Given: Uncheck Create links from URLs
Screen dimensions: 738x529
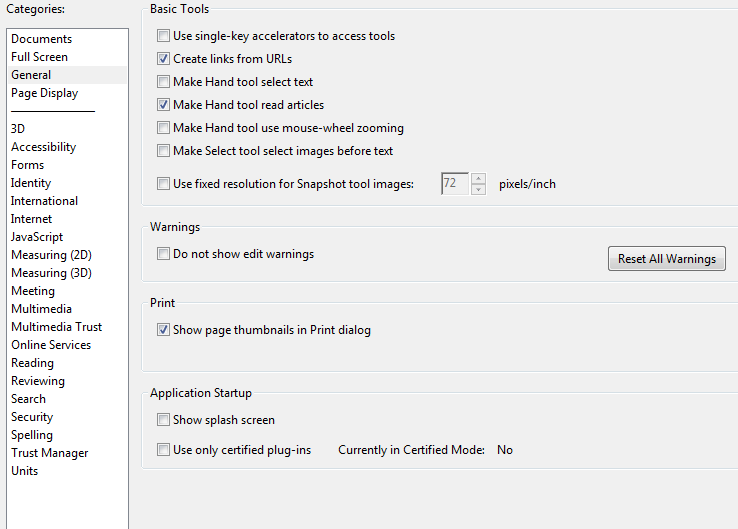Looking at the screenshot, I should pyautogui.click(x=164, y=59).
